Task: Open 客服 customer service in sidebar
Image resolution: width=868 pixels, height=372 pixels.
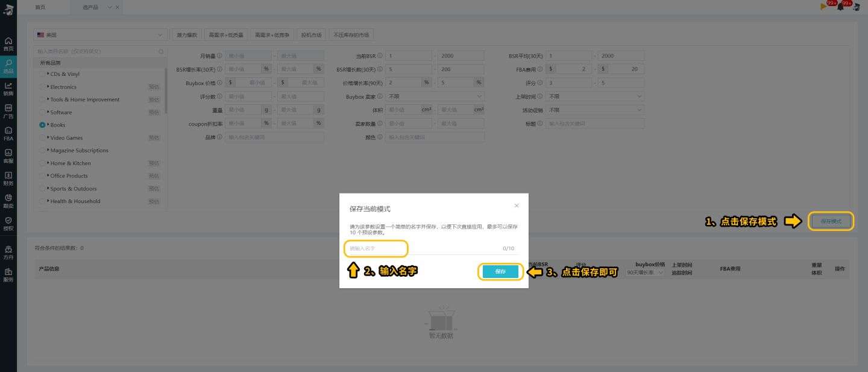Action: 8,156
